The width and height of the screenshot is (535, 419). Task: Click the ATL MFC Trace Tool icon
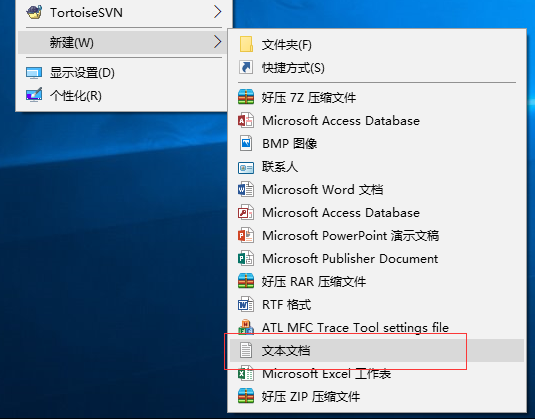[246, 327]
